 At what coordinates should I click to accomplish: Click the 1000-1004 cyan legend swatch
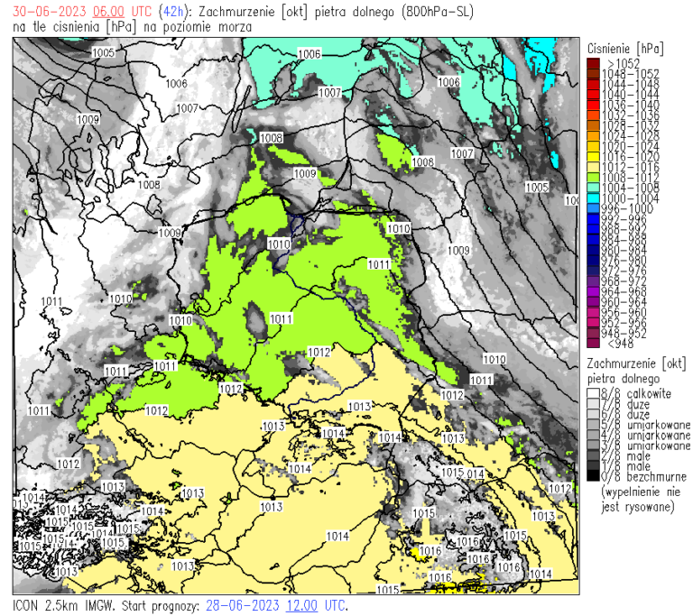pos(593,198)
